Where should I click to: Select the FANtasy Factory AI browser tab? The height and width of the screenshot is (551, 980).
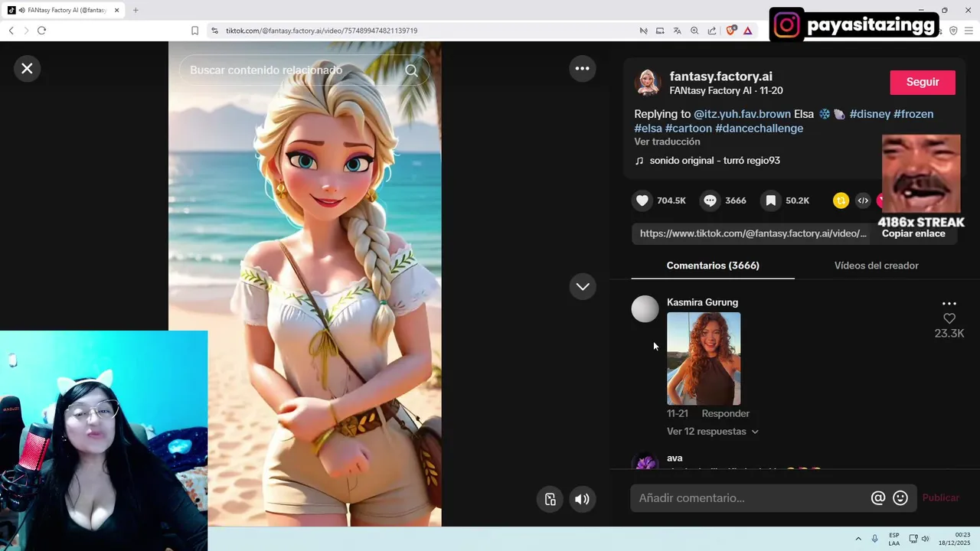[x=64, y=10]
